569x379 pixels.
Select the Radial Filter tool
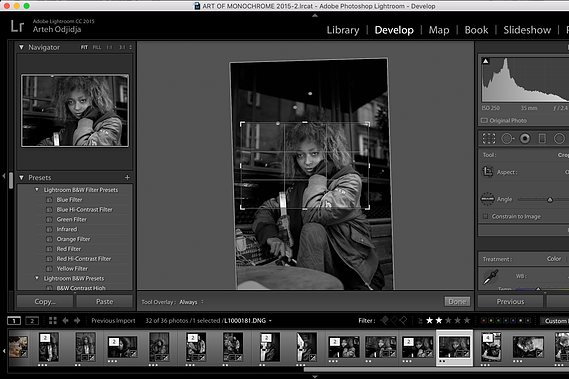pos(559,139)
